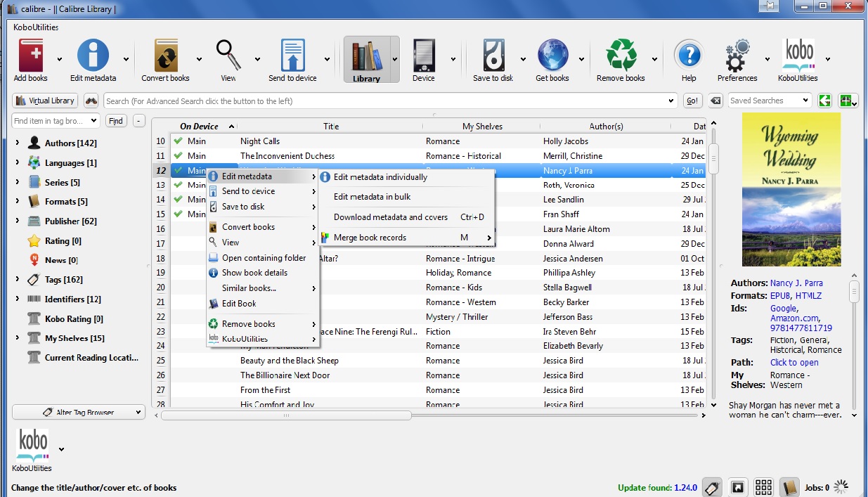
Task: Click the Find button in the tag browser
Action: [x=116, y=121]
